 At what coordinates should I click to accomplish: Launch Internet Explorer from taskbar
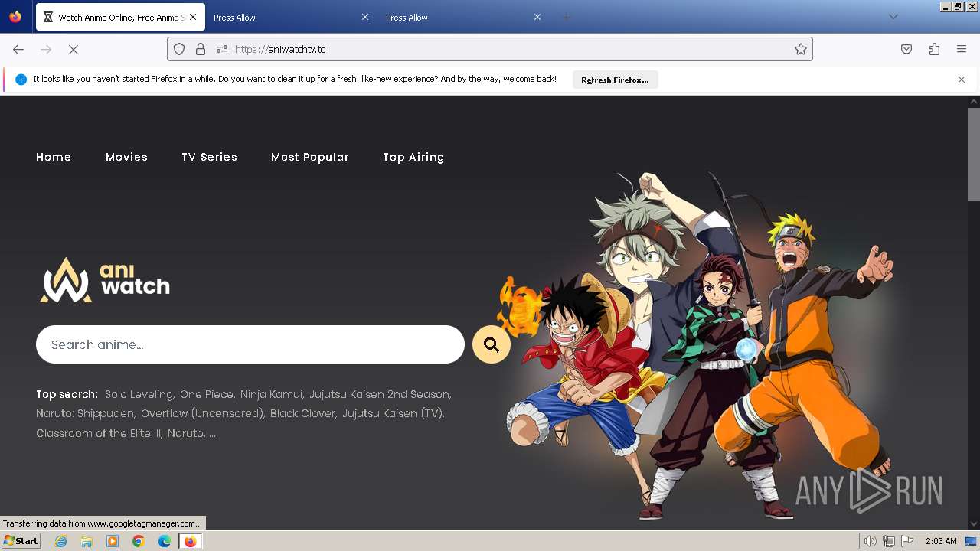pyautogui.click(x=60, y=541)
